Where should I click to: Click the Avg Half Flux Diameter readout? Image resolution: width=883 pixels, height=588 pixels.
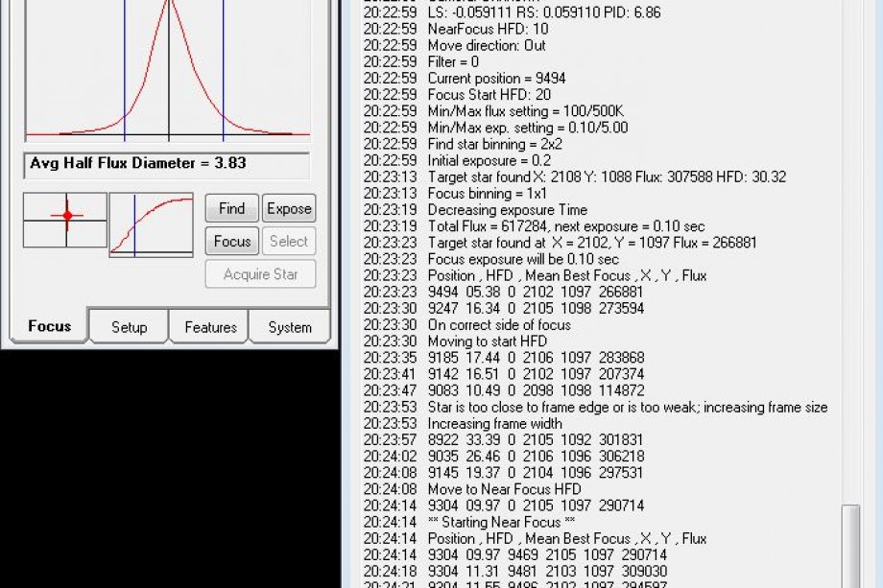[167, 164]
